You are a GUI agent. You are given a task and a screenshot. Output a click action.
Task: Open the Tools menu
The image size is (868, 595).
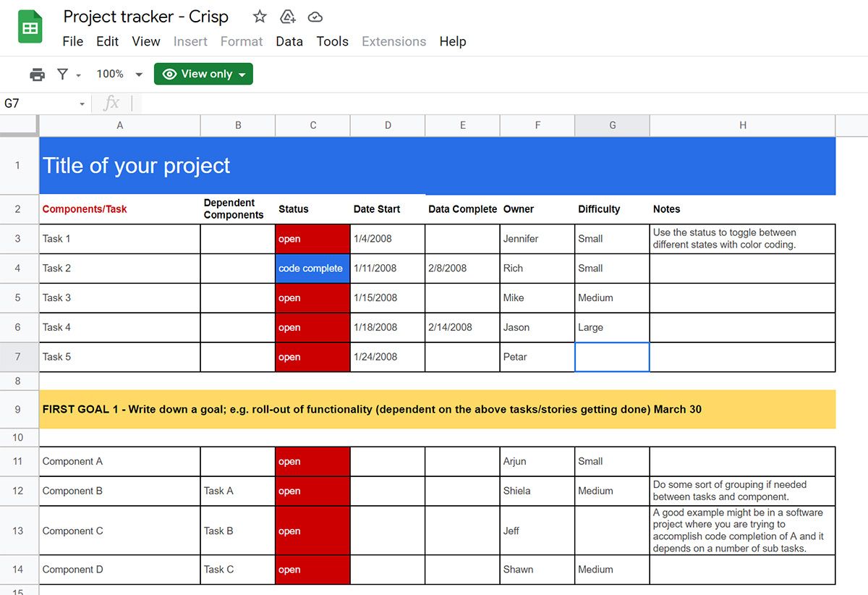pyautogui.click(x=332, y=41)
